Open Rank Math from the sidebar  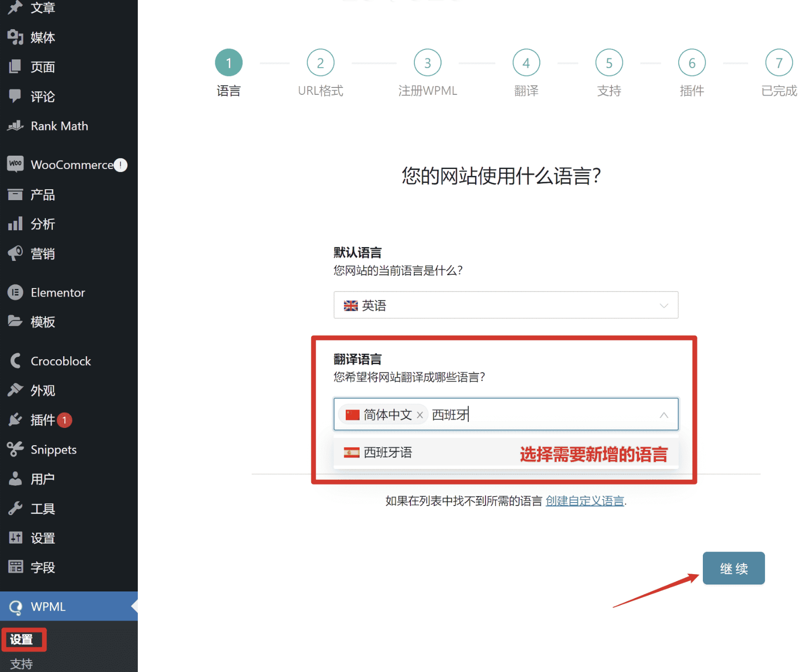59,126
